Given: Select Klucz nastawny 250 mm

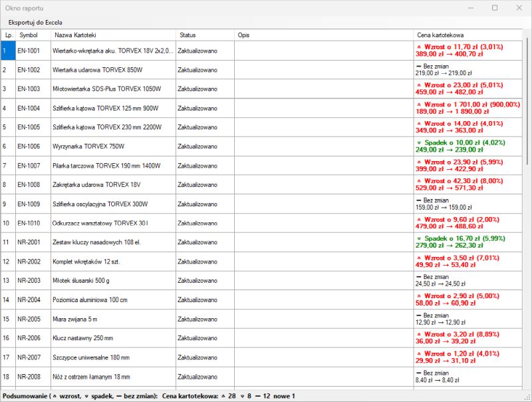Looking at the screenshot, I should 113,338.
